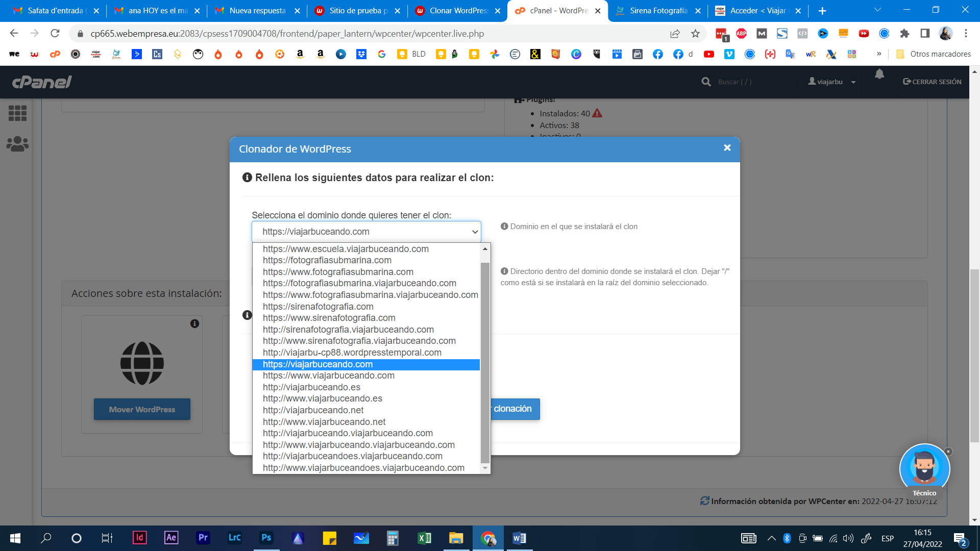This screenshot has height=551, width=980.
Task: Reload the current page
Action: click(55, 33)
